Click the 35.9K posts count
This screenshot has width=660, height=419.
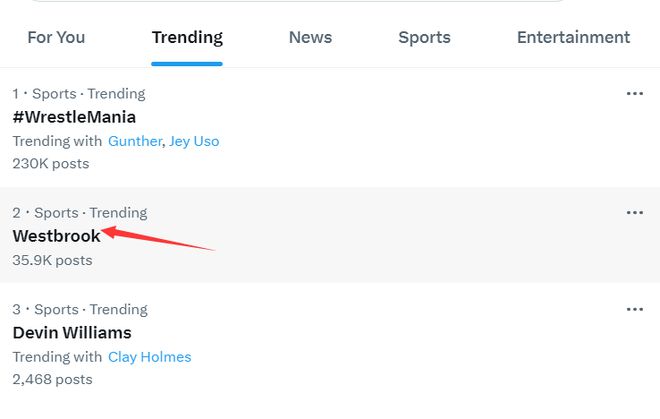[52, 260]
